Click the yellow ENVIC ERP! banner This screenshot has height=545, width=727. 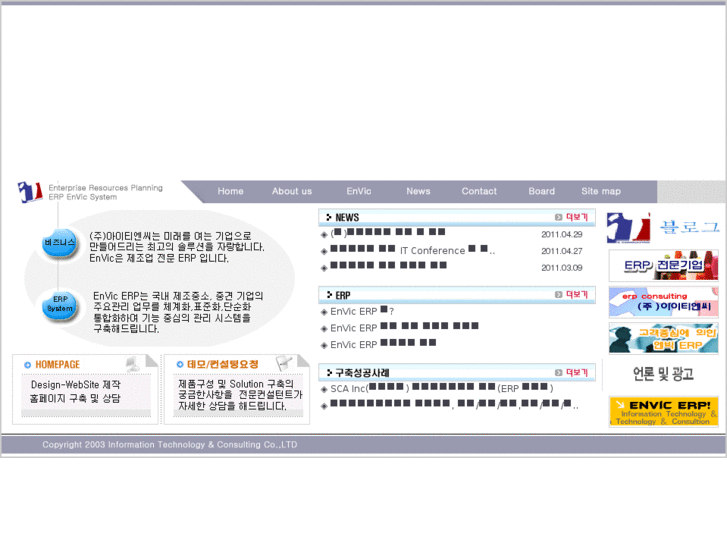point(663,411)
